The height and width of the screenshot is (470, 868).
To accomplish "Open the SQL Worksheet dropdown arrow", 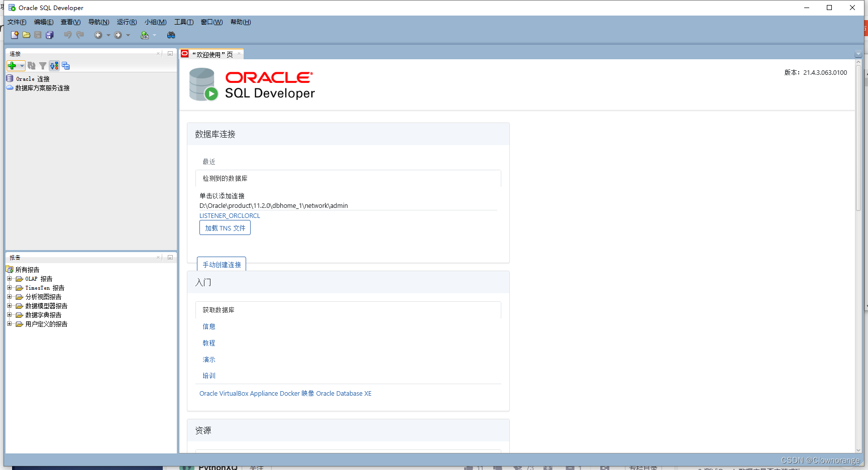I will pyautogui.click(x=154, y=35).
